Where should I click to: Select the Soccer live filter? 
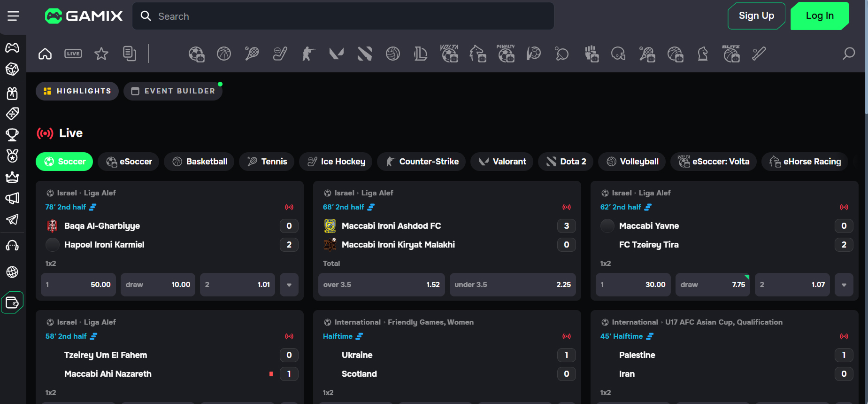coord(64,162)
